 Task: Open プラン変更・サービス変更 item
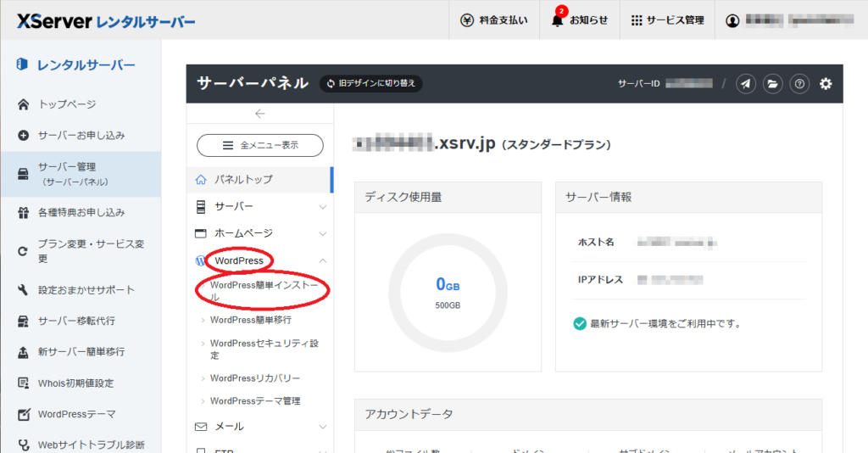click(91, 251)
